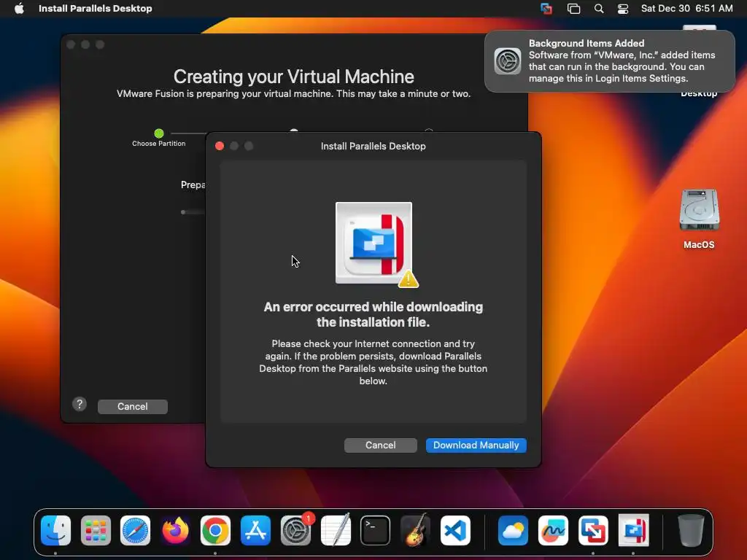Launch Visual Studio Code from the Dock
The height and width of the screenshot is (560, 747).
[455, 530]
